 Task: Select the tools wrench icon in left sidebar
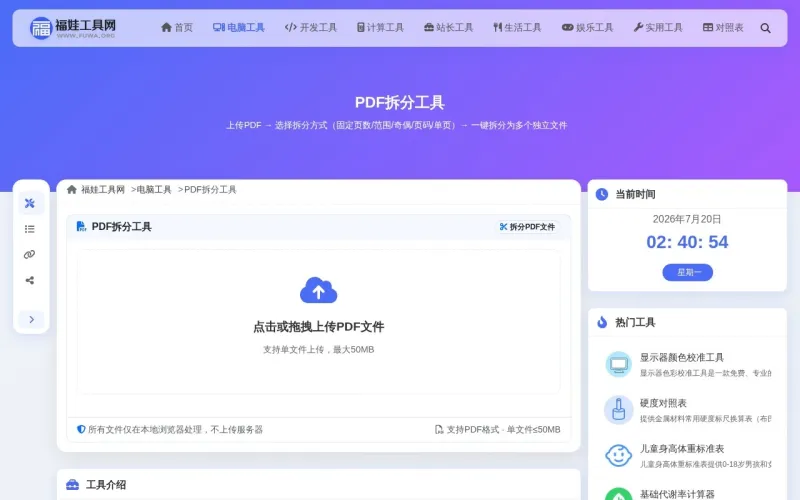[30, 203]
